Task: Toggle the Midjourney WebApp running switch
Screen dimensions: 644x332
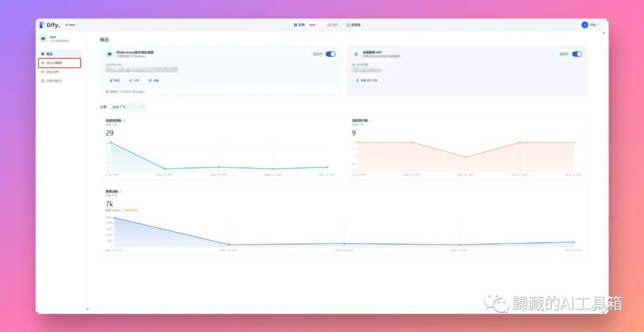Action: (x=330, y=54)
